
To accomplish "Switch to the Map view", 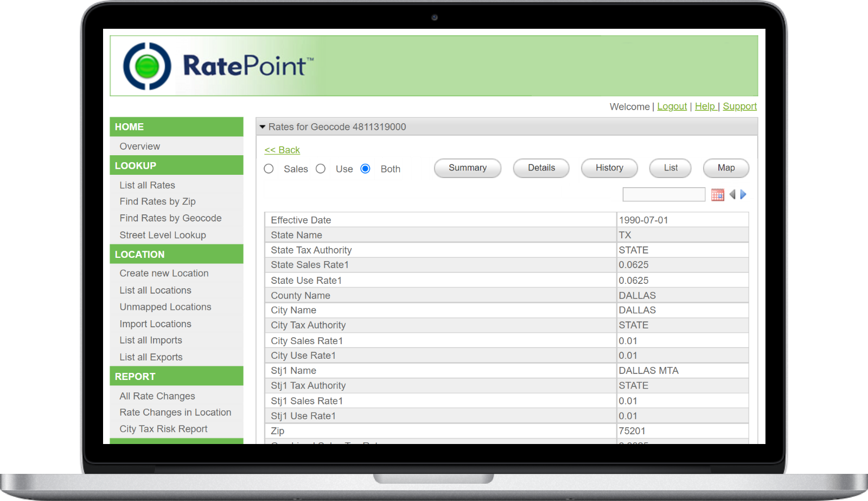I will (725, 168).
